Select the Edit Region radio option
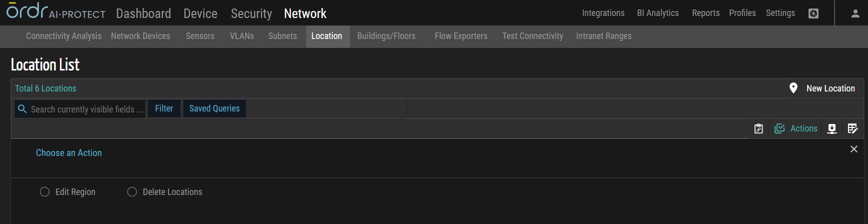868x224 pixels. 45,192
